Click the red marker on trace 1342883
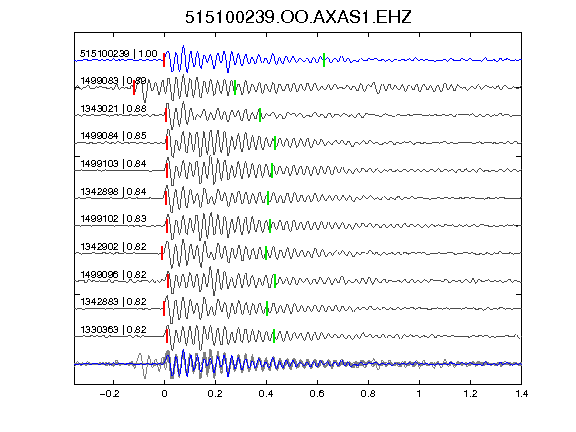The image size is (576, 432). pos(164,309)
